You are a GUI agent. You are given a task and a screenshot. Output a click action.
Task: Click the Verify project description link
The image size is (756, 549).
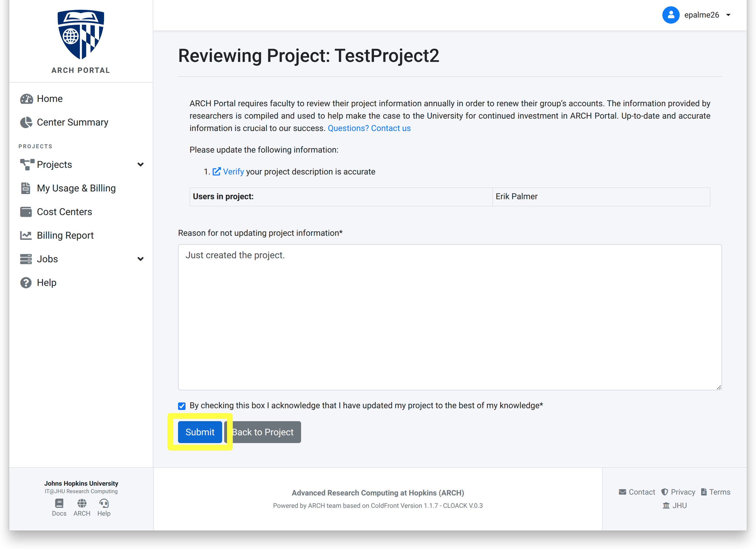(233, 172)
